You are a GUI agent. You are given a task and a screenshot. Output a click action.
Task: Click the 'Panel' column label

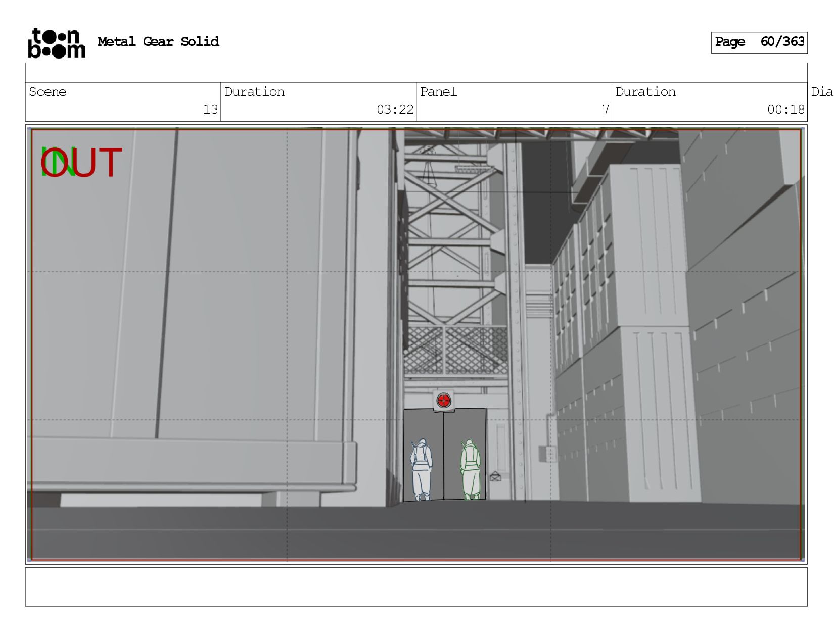pos(438,92)
